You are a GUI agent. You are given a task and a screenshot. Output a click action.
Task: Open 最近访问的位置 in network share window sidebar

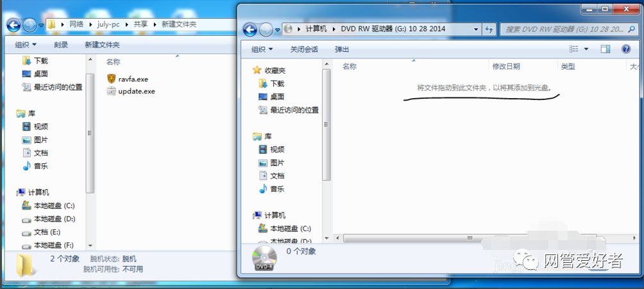(52, 87)
